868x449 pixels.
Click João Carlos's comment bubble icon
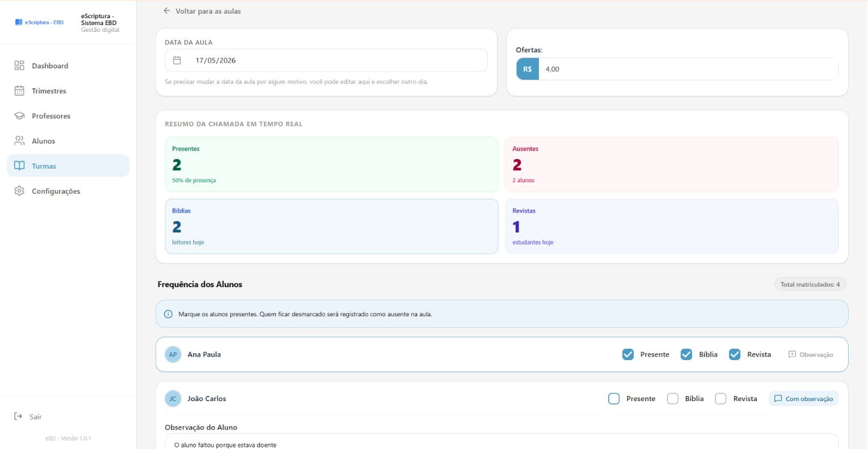pos(778,399)
